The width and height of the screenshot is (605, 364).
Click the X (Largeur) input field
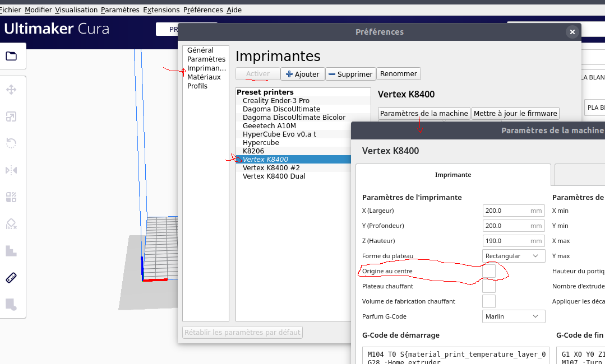pyautogui.click(x=514, y=211)
